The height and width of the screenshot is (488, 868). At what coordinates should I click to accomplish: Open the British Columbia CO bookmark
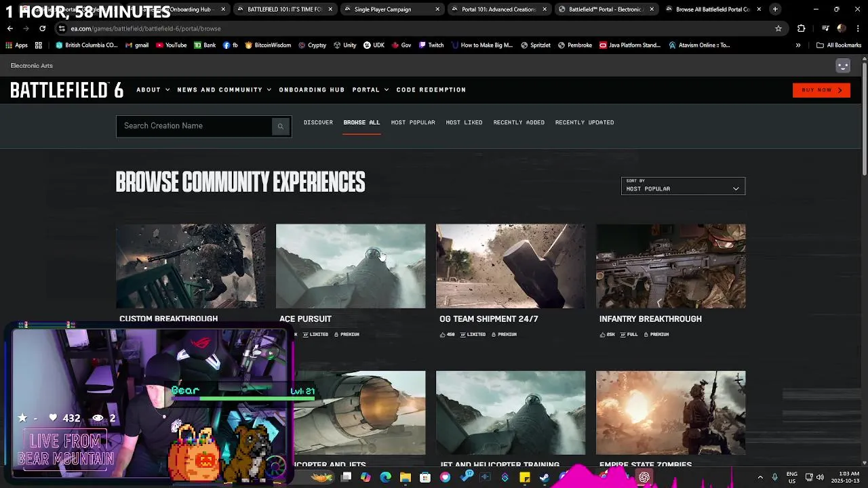86,45
